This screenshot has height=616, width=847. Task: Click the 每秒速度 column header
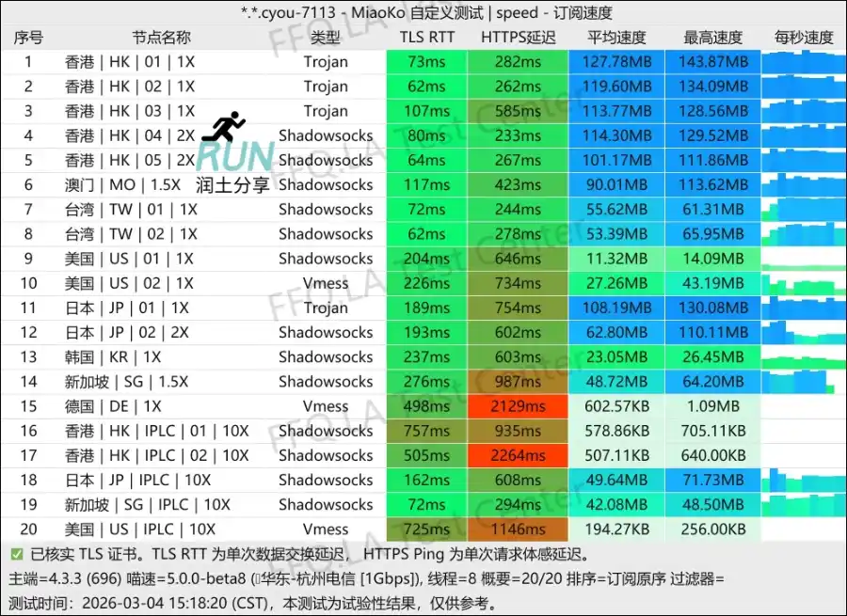click(803, 38)
